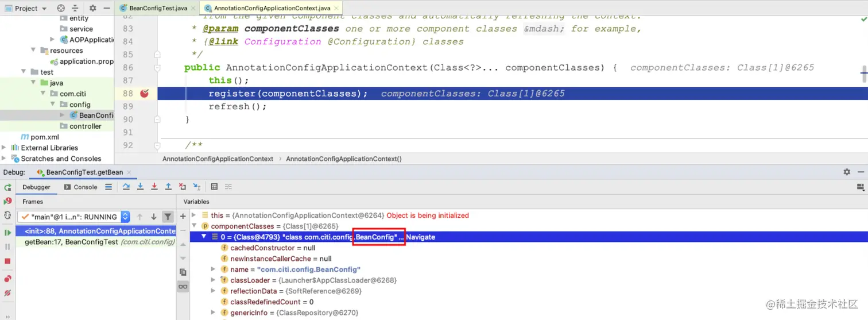Collapse the config package

click(x=53, y=105)
